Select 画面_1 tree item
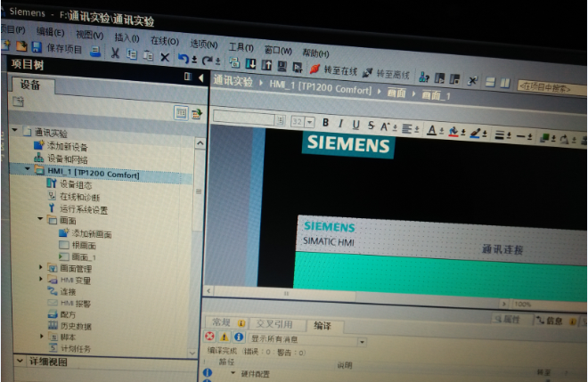The image size is (588, 382). tap(84, 257)
